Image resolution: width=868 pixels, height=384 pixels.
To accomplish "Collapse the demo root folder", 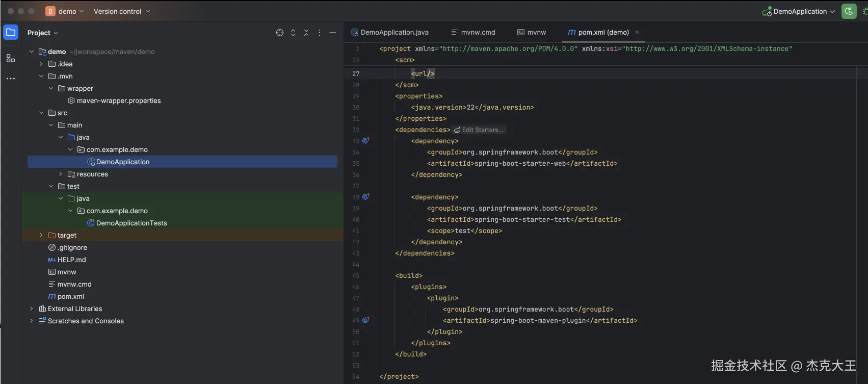I will [x=32, y=52].
